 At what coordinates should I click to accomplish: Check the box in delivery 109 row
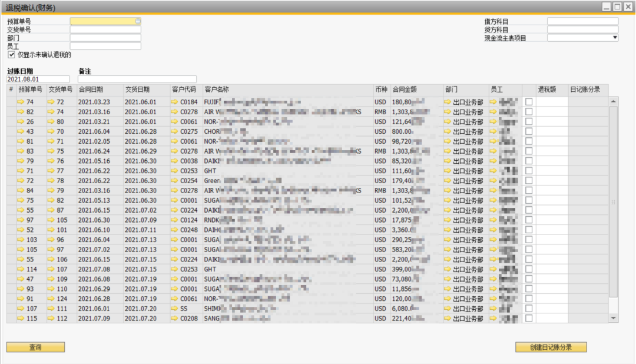click(529, 279)
